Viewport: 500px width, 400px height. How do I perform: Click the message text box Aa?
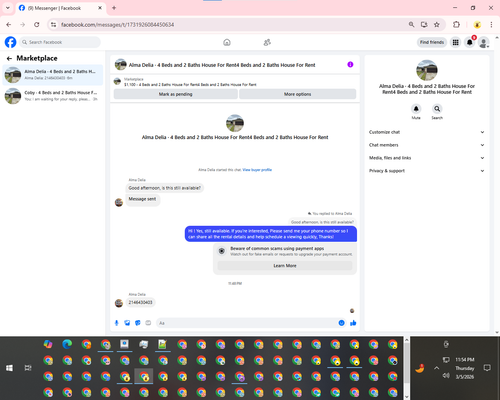pyautogui.click(x=247, y=323)
